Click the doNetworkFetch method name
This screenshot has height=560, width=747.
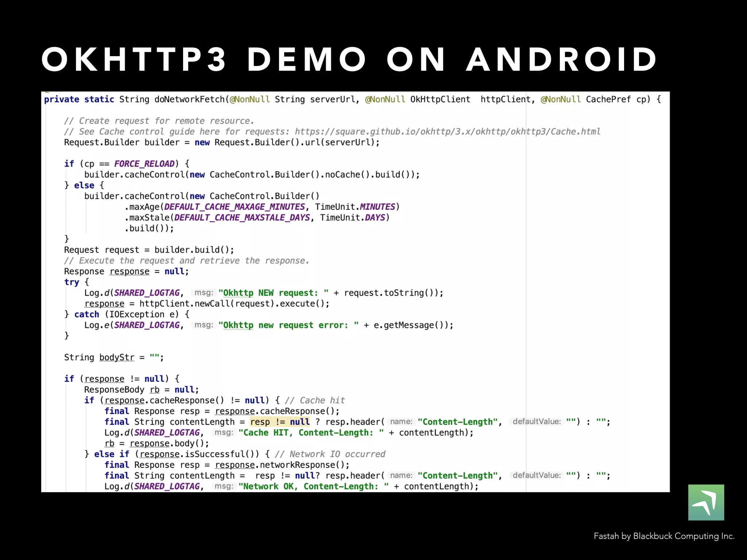pyautogui.click(x=189, y=100)
